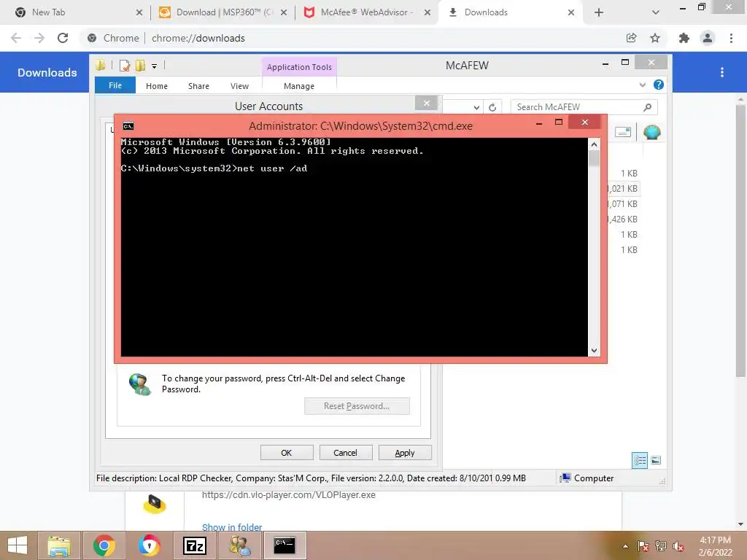Open Chrome tab search chevron
This screenshot has height=560, width=747.
[x=656, y=12]
